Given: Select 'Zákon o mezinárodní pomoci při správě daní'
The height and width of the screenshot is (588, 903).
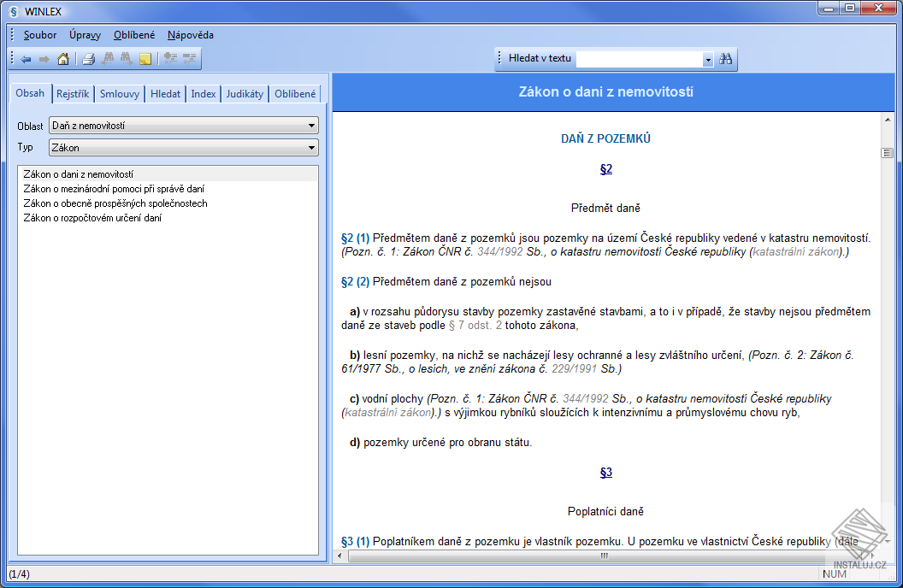Looking at the screenshot, I should [x=168, y=189].
